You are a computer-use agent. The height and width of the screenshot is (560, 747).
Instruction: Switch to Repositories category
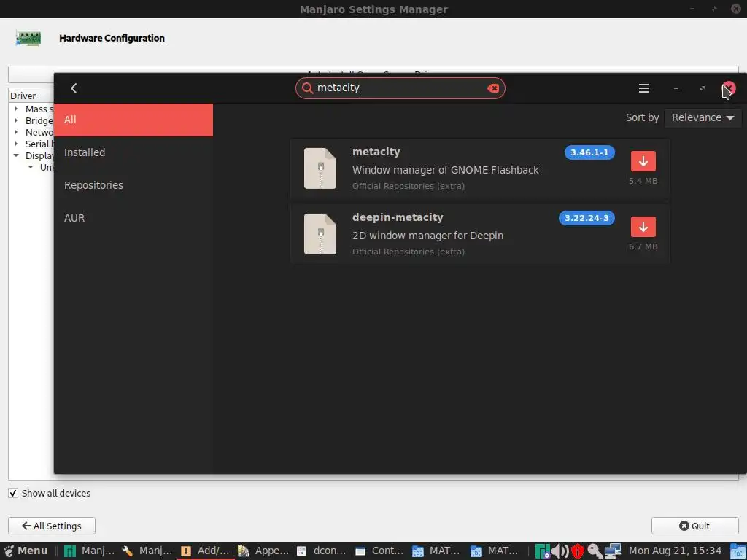coord(133,185)
